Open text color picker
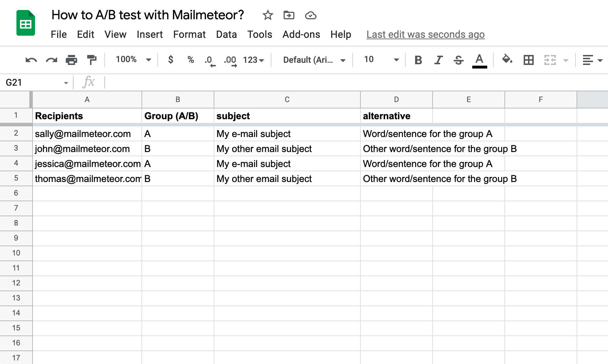The height and width of the screenshot is (364, 608). click(479, 60)
